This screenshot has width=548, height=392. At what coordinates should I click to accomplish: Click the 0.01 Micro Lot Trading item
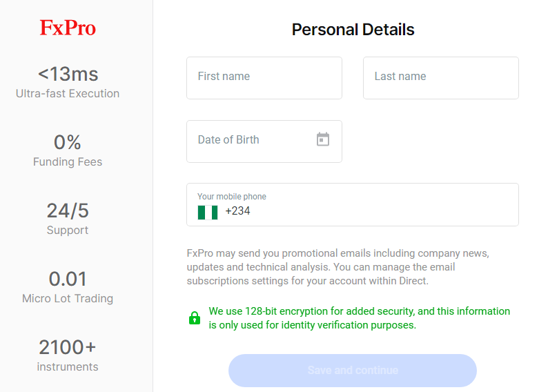click(x=68, y=287)
